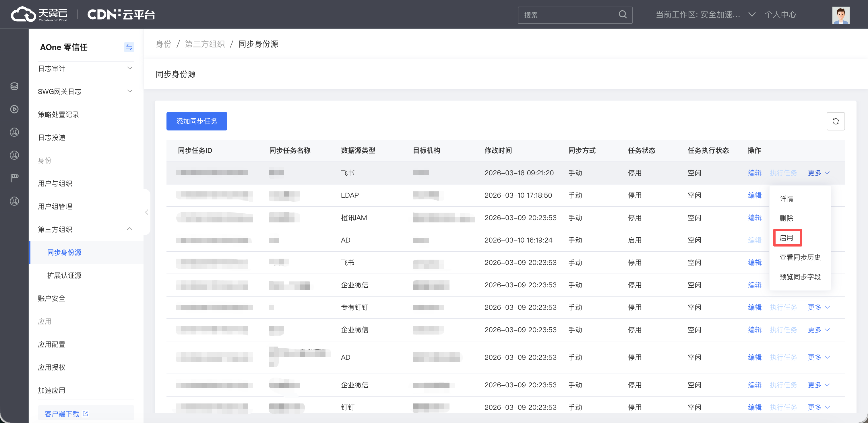Click 编辑 link for the LDAP row

tap(754, 195)
